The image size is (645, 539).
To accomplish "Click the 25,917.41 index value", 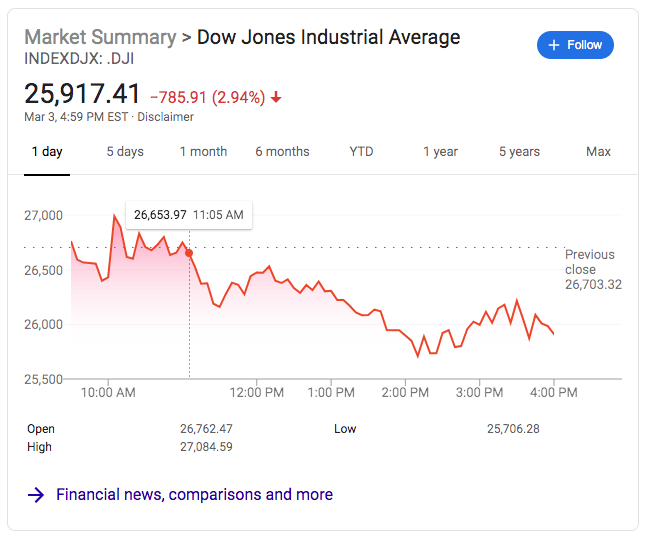I will (82, 94).
